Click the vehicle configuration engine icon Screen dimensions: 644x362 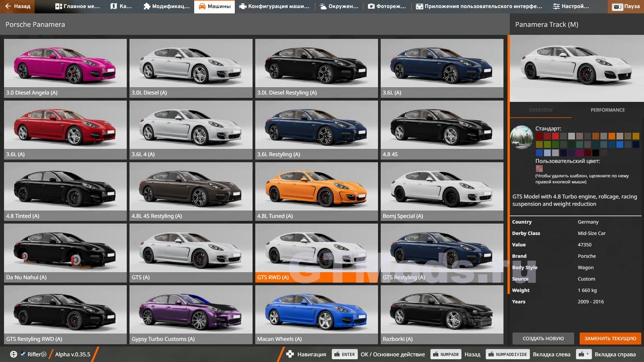[242, 7]
